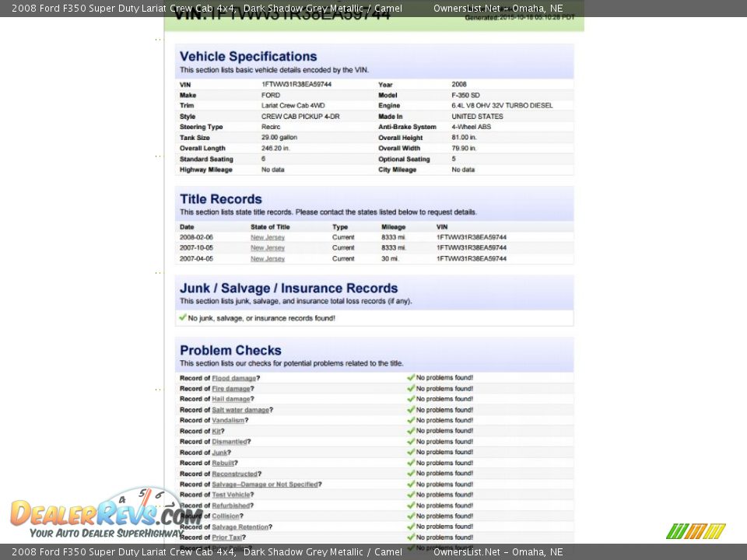Click green checkmark beside no junk records message
This screenshot has width=747, height=560.
tap(183, 317)
